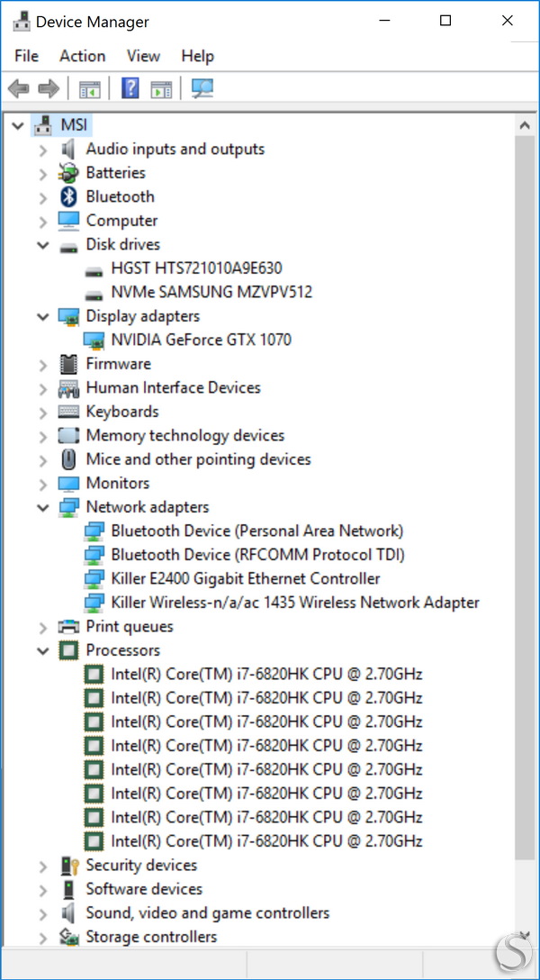Collapse the Disk drives category
The height and width of the screenshot is (980, 540).
tap(42, 245)
